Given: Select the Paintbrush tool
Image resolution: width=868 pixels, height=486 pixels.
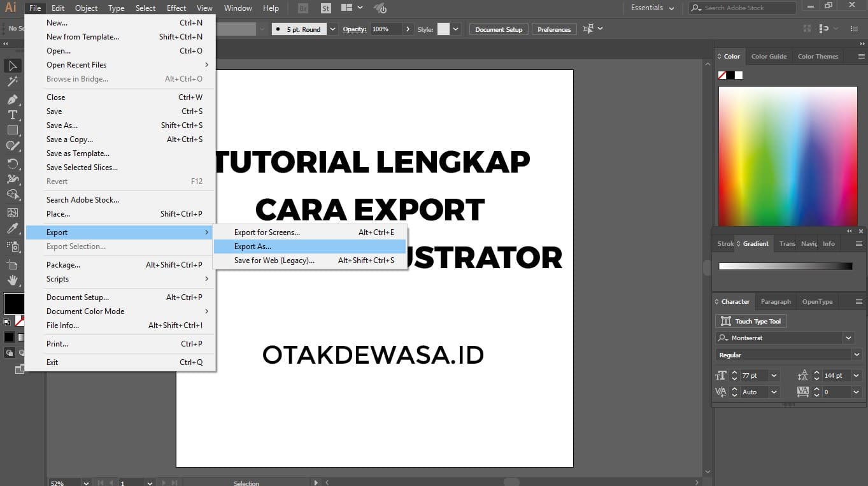Looking at the screenshot, I should pyautogui.click(x=12, y=147).
